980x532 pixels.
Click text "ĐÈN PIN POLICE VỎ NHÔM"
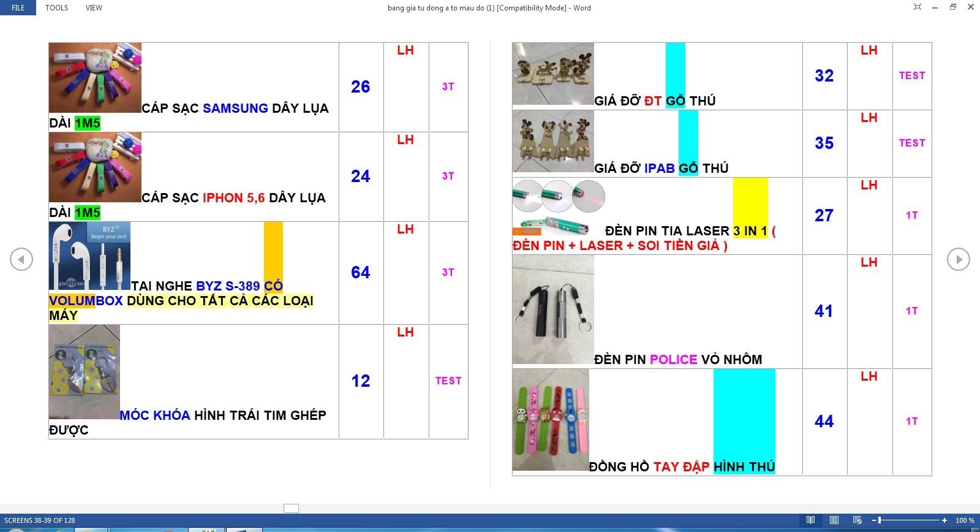[x=678, y=360]
